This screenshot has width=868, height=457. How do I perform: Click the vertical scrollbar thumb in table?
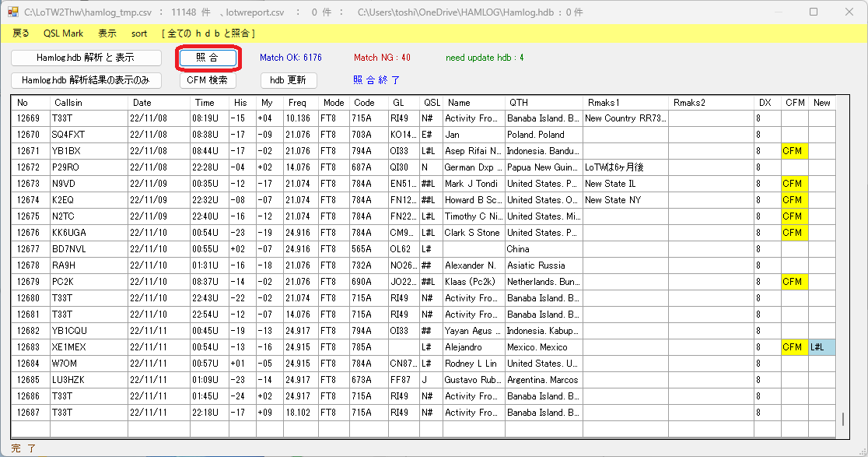(x=842, y=420)
